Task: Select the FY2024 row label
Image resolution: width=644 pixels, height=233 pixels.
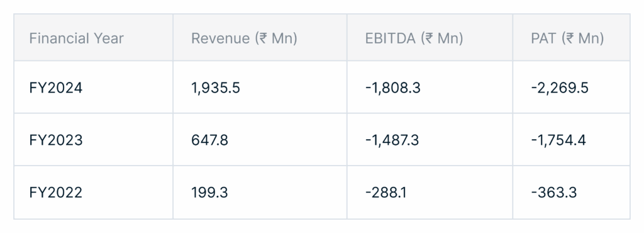Action: [x=56, y=88]
